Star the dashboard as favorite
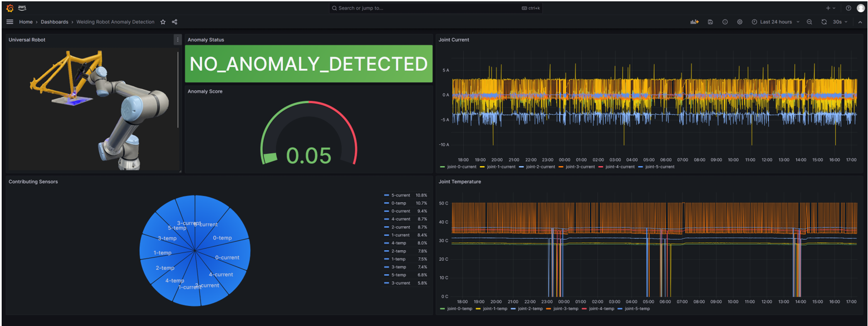The image size is (868, 326). tap(163, 22)
